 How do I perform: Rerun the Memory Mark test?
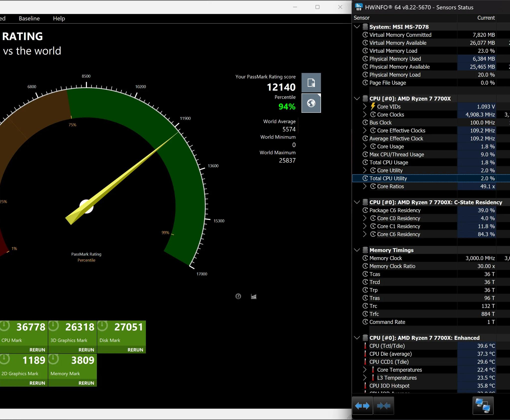tap(86, 383)
